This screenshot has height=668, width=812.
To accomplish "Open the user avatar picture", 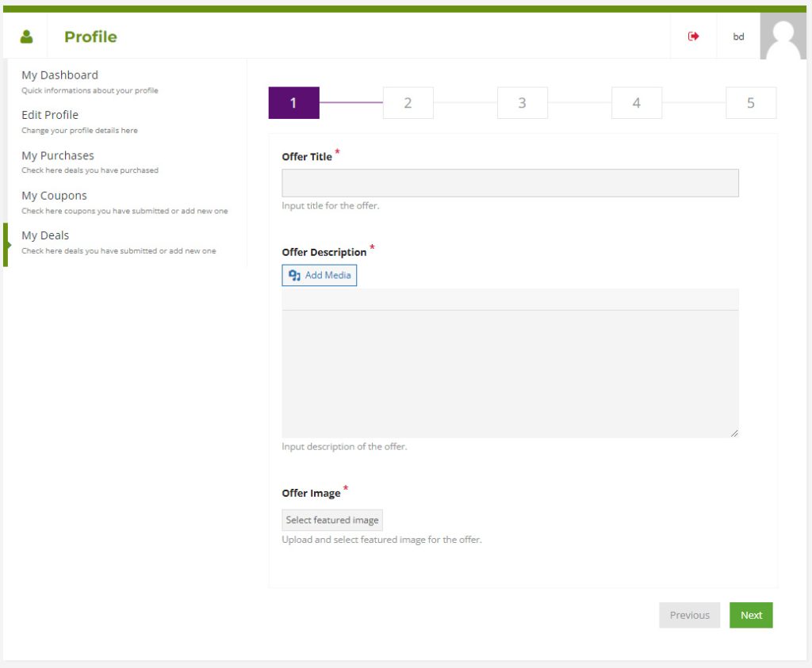I will (783, 36).
